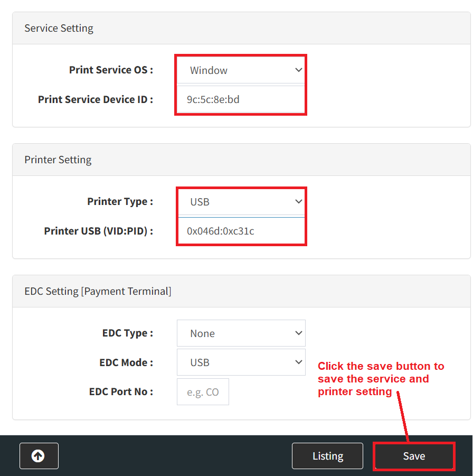Click the 'Printer Type' label text
473x476 pixels.
(x=120, y=202)
